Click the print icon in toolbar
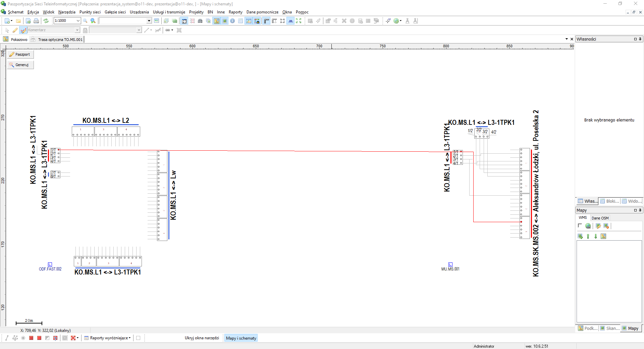 click(36, 21)
